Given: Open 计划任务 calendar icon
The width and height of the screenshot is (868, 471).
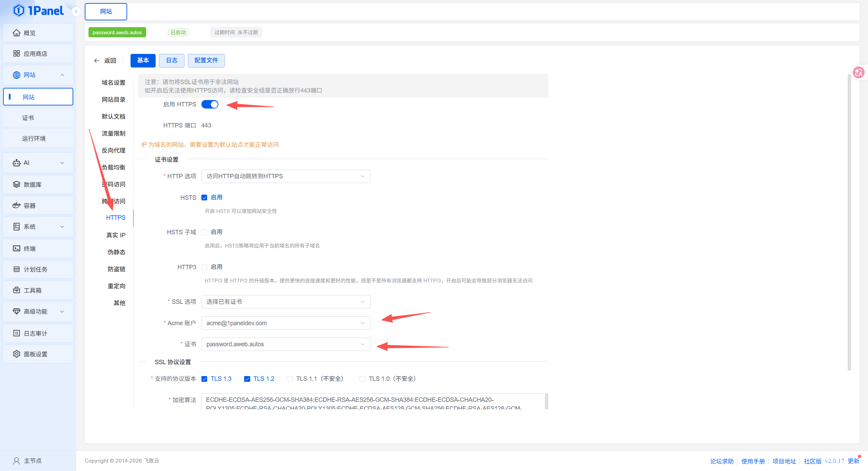Looking at the screenshot, I should click(16, 269).
